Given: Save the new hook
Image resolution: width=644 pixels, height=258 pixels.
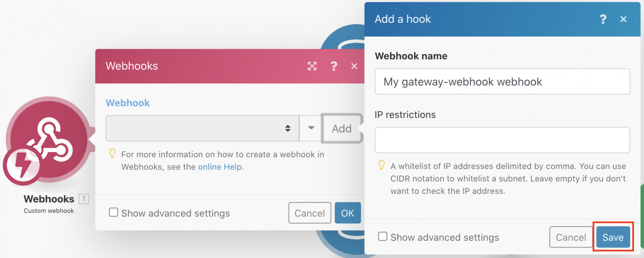Looking at the screenshot, I should (613, 237).
